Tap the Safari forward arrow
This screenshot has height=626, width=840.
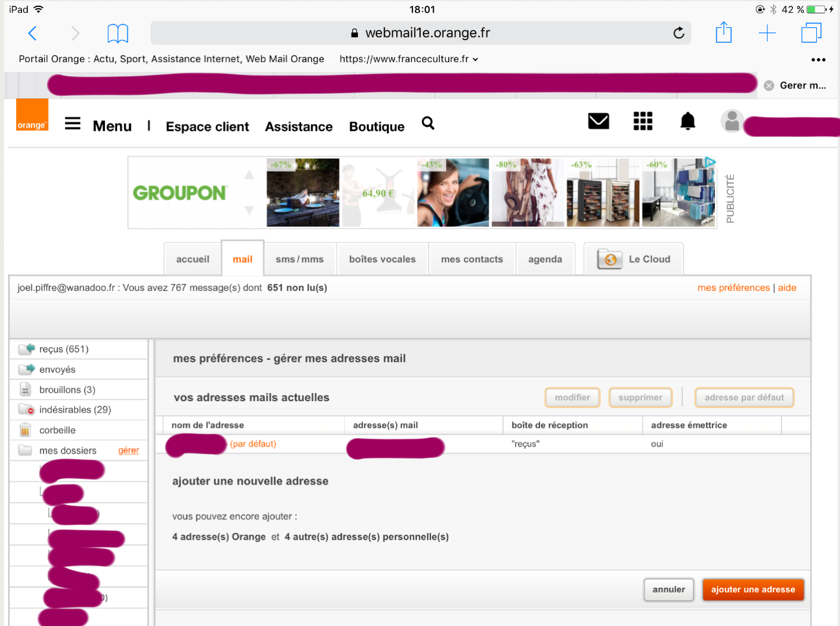[x=75, y=33]
